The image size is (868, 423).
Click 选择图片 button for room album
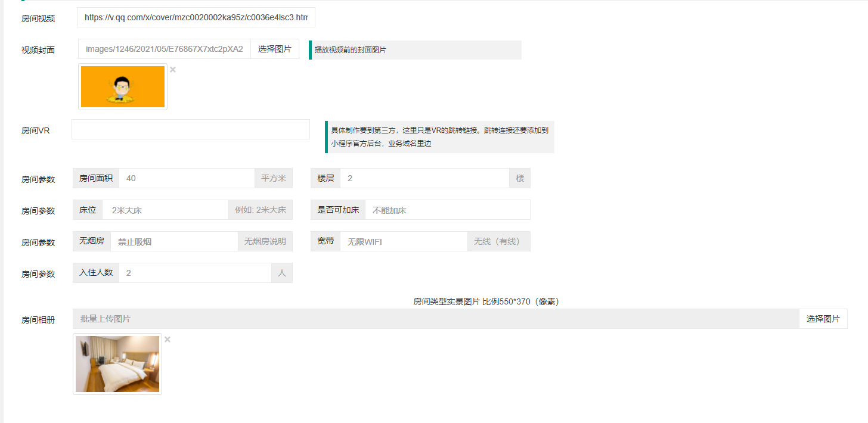[x=823, y=319]
